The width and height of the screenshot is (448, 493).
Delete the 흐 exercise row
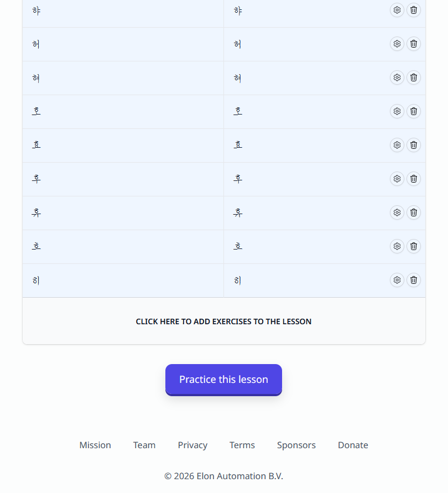click(x=413, y=246)
